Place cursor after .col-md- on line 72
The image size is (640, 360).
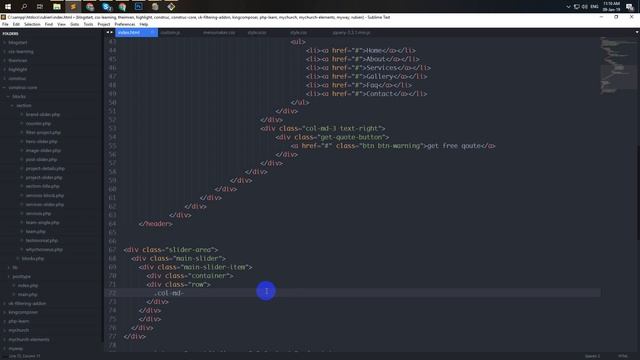coord(184,293)
